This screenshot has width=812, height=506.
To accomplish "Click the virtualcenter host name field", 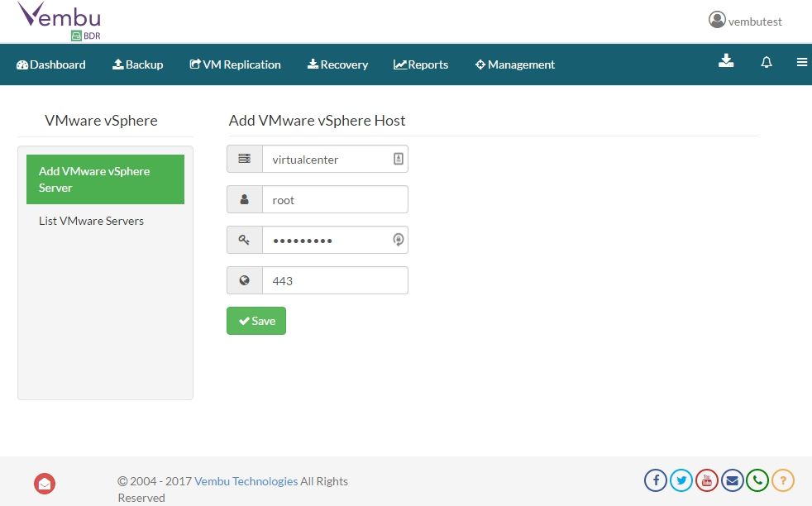I will pos(335,159).
